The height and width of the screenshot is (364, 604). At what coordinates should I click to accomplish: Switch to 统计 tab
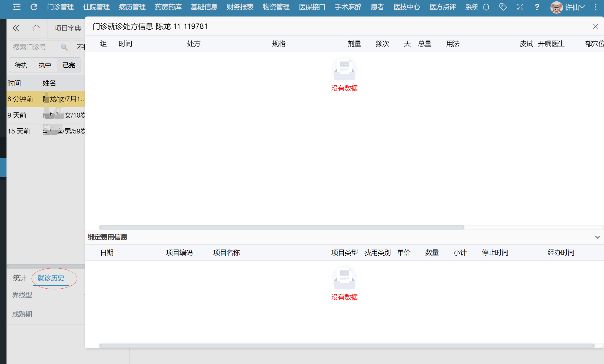pyautogui.click(x=19, y=278)
